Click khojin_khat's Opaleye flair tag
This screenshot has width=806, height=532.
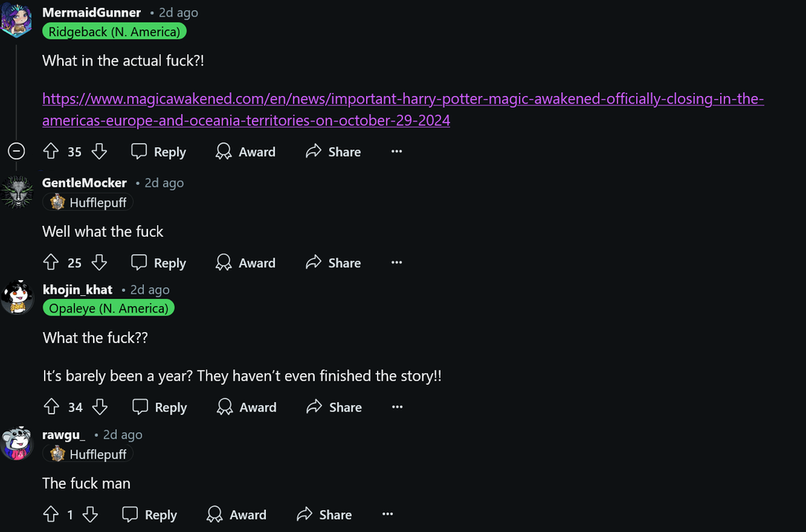[x=108, y=308]
